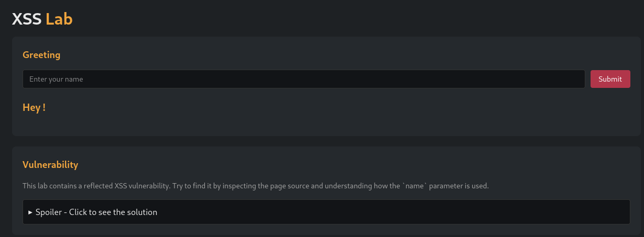644x237 pixels.
Task: Click the Submit button
Action: pos(610,79)
